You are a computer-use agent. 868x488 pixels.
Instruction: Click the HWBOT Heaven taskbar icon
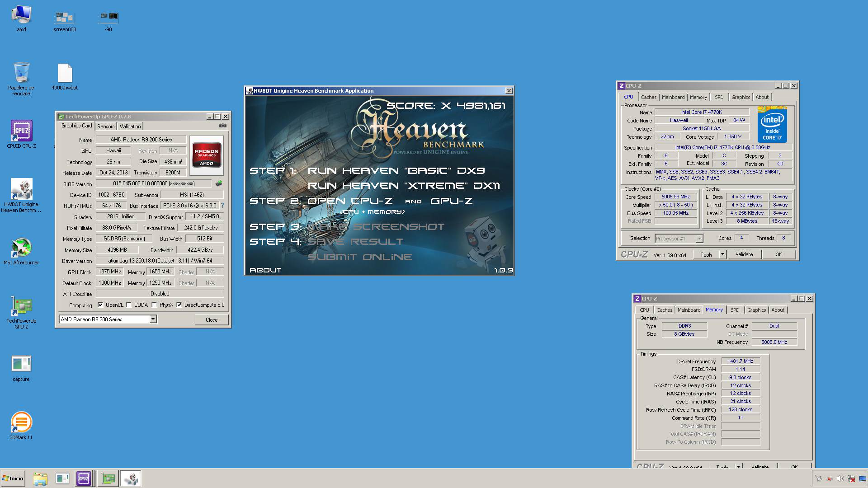(131, 479)
